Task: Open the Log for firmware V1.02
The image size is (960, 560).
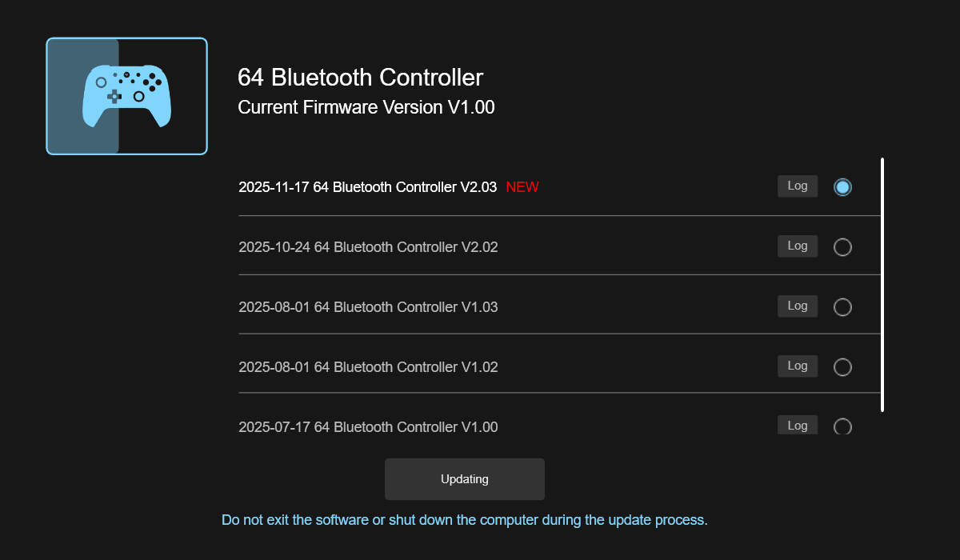Action: (797, 366)
